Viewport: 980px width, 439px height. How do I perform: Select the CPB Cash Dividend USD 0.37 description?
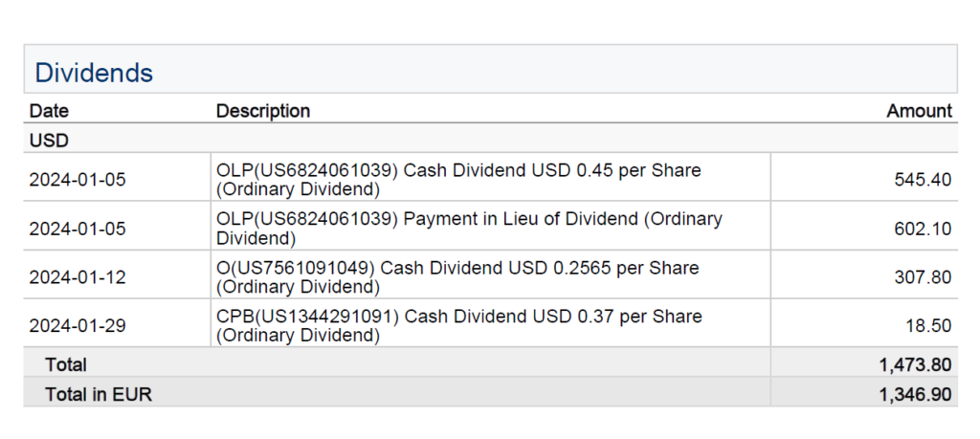click(x=458, y=325)
